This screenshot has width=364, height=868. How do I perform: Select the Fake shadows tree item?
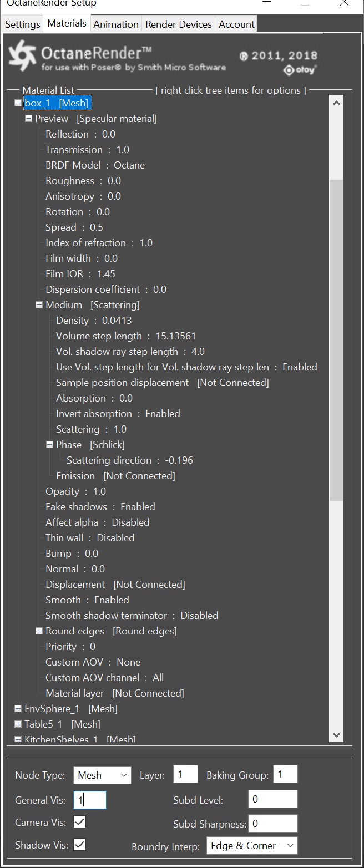[x=100, y=507]
